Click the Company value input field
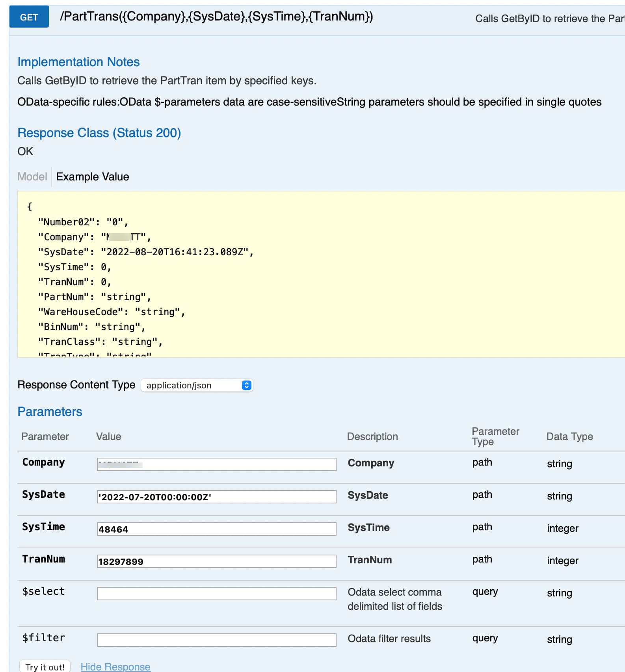Screen dimensions: 625x672 (x=216, y=464)
